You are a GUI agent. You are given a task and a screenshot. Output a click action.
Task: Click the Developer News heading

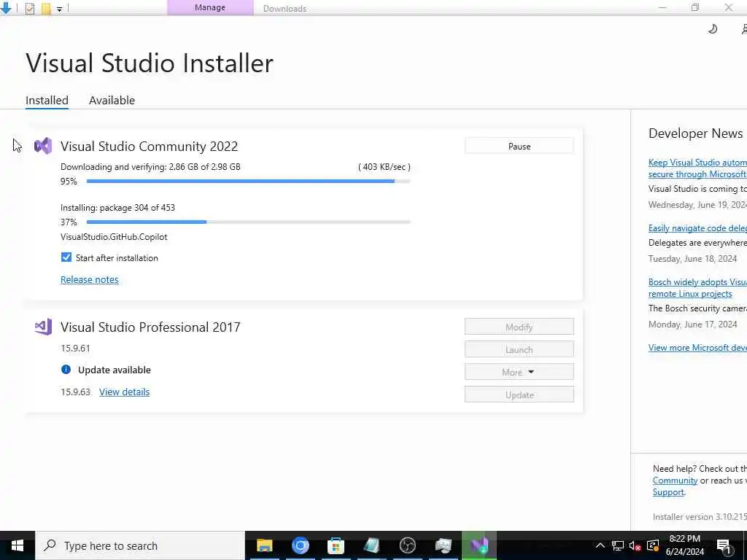[x=695, y=133]
